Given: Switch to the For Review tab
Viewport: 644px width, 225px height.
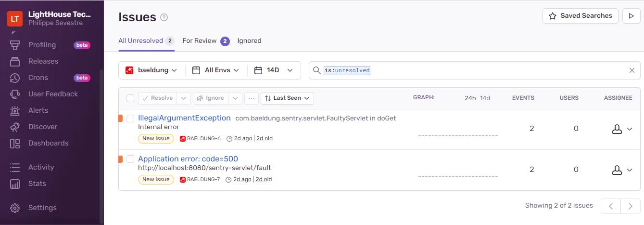Looking at the screenshot, I should [200, 41].
